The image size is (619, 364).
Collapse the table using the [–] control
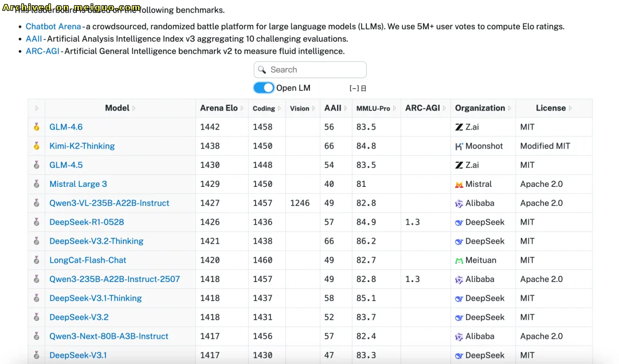pos(354,88)
